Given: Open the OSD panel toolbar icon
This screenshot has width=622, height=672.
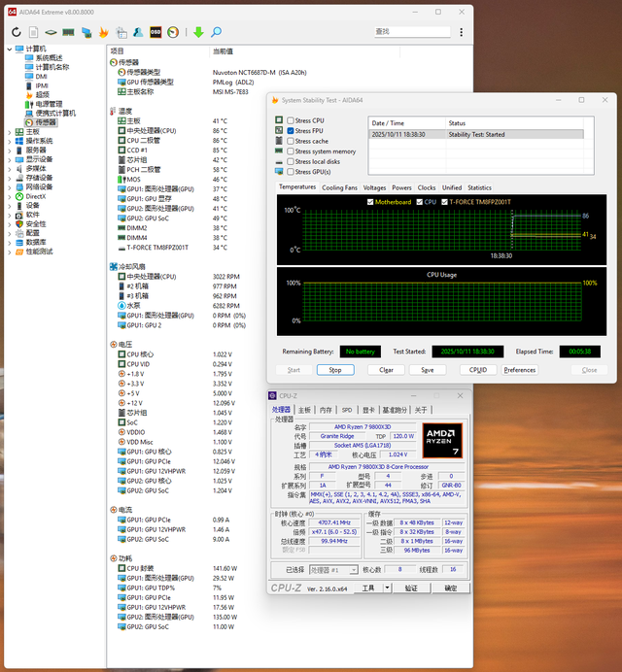Looking at the screenshot, I should click(x=154, y=32).
